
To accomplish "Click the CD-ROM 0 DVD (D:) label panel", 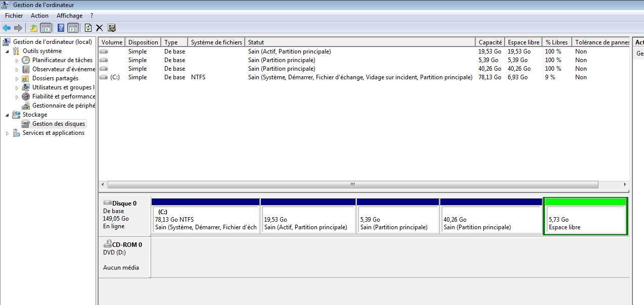I will (x=124, y=257).
